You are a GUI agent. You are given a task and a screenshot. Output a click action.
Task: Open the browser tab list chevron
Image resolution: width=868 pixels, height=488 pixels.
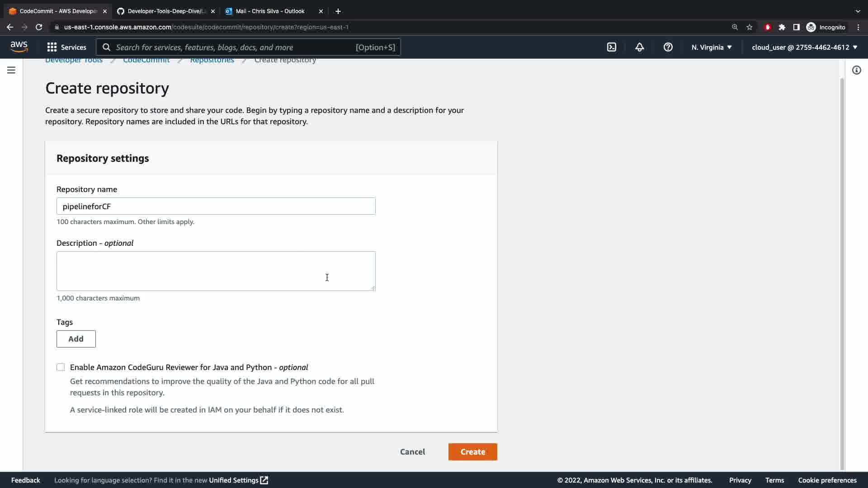click(858, 11)
